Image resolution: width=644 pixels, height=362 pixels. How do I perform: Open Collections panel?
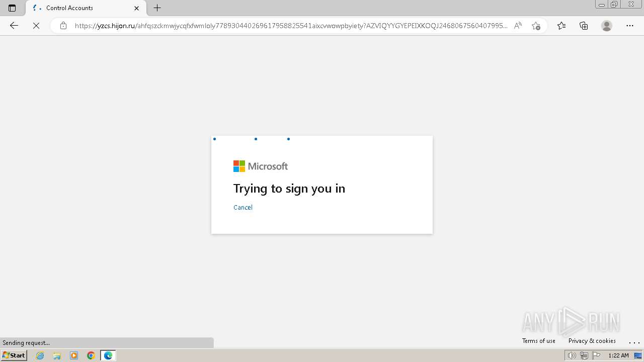tap(584, 26)
